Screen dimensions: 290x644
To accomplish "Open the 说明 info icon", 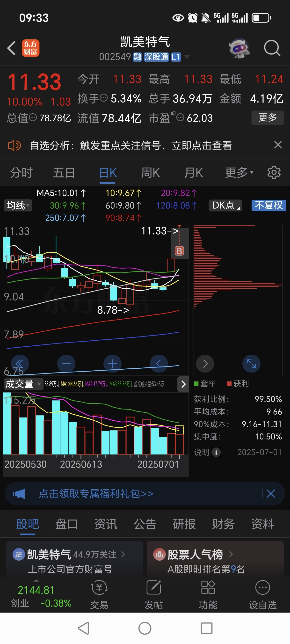I will click(216, 452).
